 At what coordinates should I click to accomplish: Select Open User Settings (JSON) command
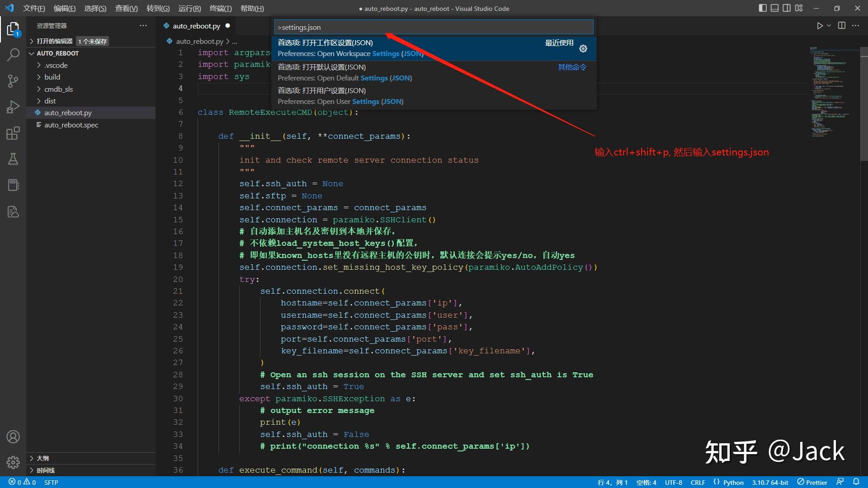(434, 96)
